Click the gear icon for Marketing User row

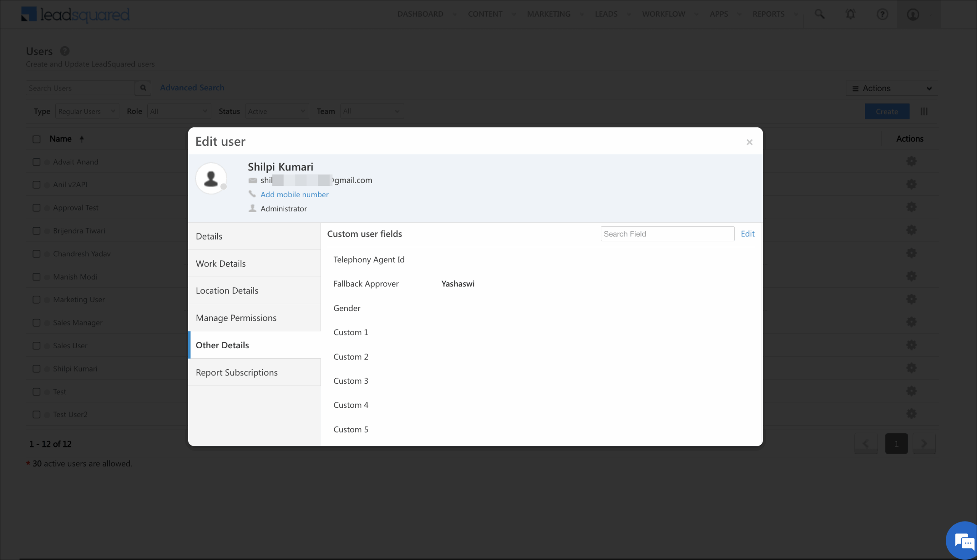tap(911, 299)
